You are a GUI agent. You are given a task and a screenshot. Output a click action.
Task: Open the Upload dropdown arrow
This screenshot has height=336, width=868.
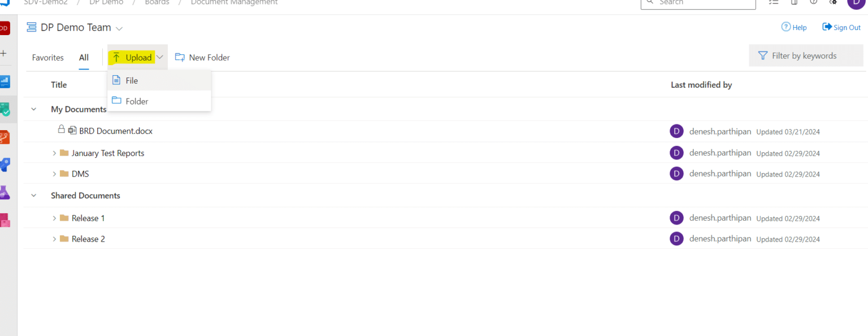[x=160, y=57]
